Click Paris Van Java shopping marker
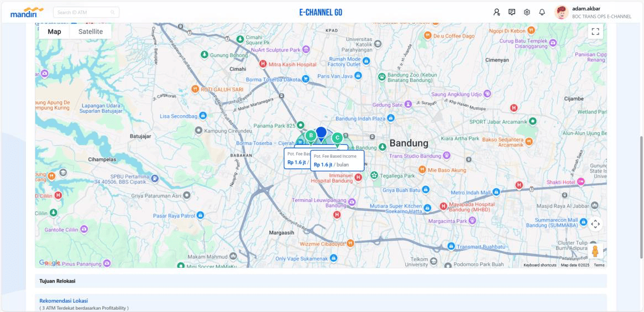The height and width of the screenshot is (312, 644). [358, 76]
